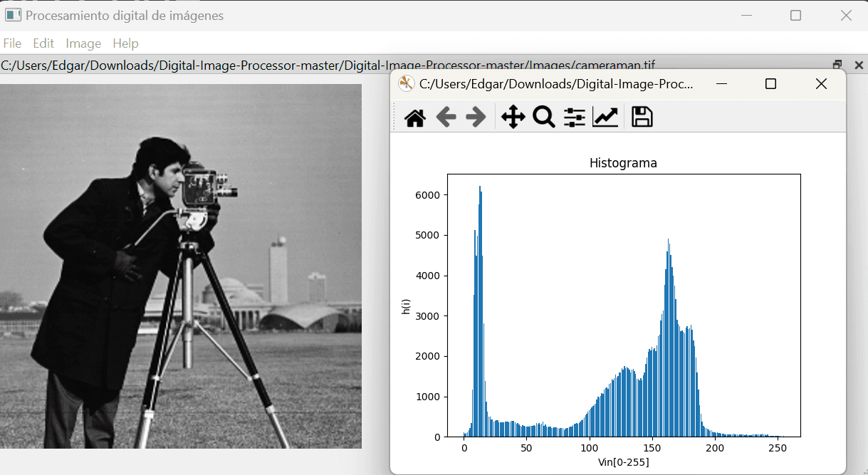The width and height of the screenshot is (868, 475).
Task: Click the histogram window title text
Action: (x=556, y=84)
